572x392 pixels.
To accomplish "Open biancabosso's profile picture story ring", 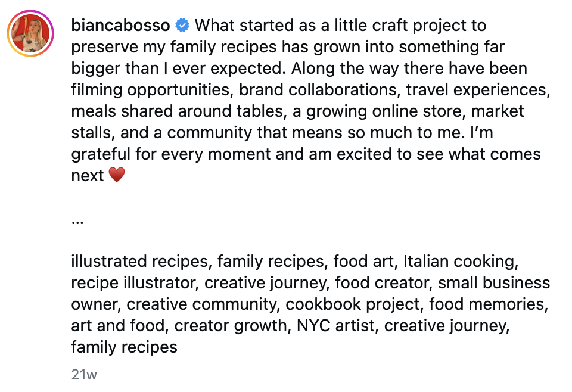I will (30, 33).
